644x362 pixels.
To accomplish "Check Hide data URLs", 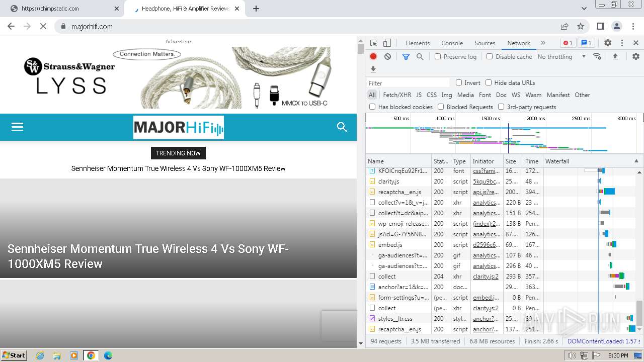I will tap(489, 82).
